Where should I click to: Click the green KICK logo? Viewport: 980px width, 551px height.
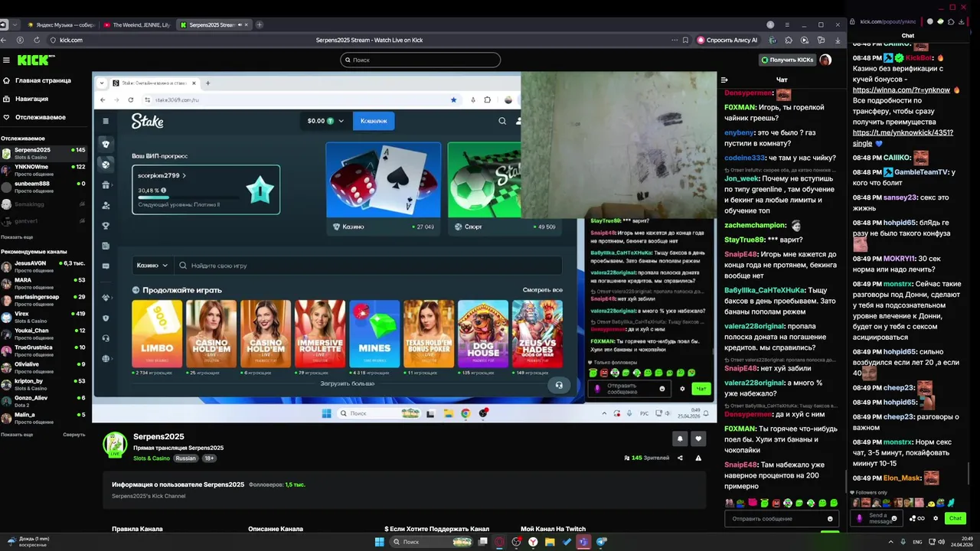pyautogui.click(x=35, y=60)
